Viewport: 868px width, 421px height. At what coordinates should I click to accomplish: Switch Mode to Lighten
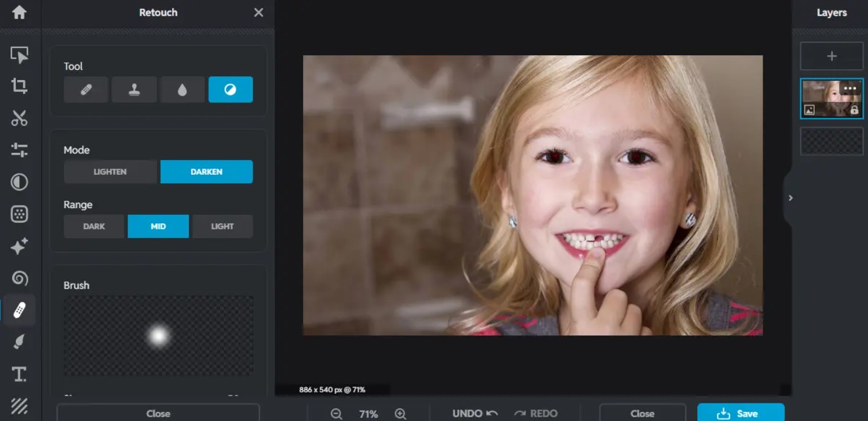pos(110,172)
